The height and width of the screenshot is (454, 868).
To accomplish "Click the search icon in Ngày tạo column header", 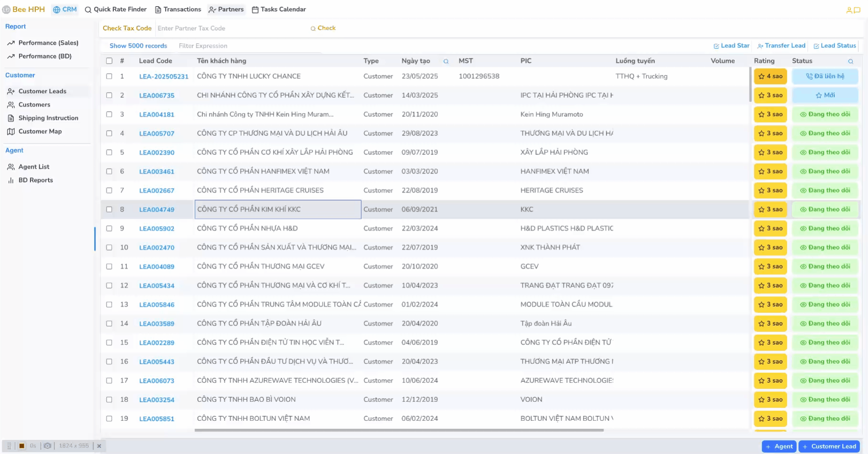I will point(446,61).
